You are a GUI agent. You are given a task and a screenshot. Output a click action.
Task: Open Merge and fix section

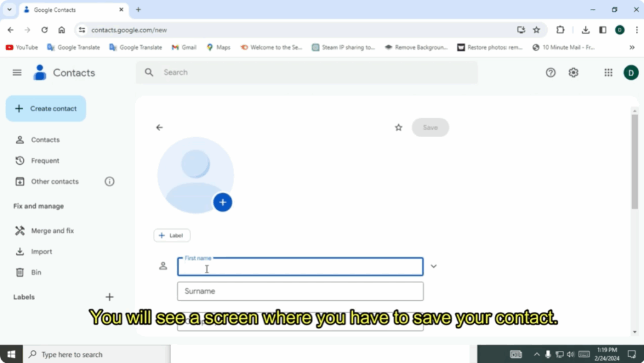pyautogui.click(x=52, y=231)
